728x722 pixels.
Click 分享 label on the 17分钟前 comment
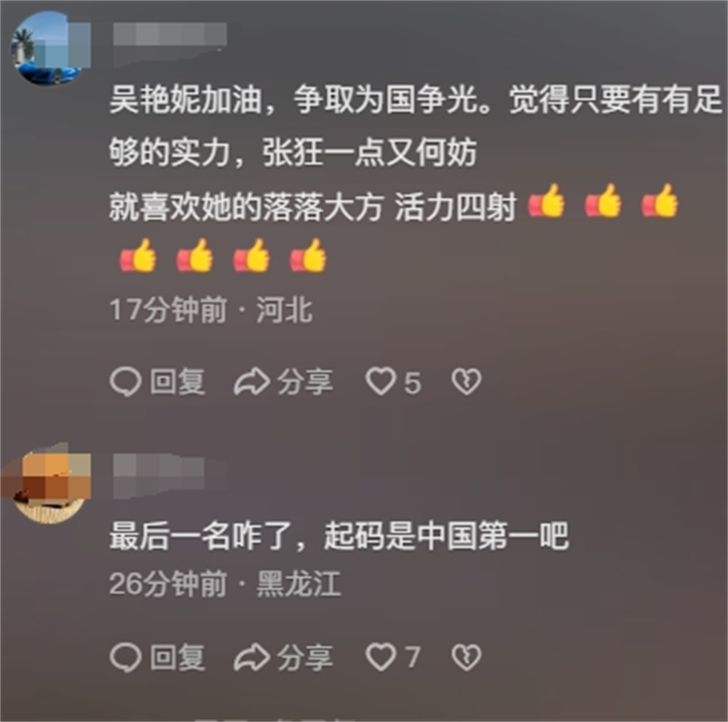click(305, 382)
